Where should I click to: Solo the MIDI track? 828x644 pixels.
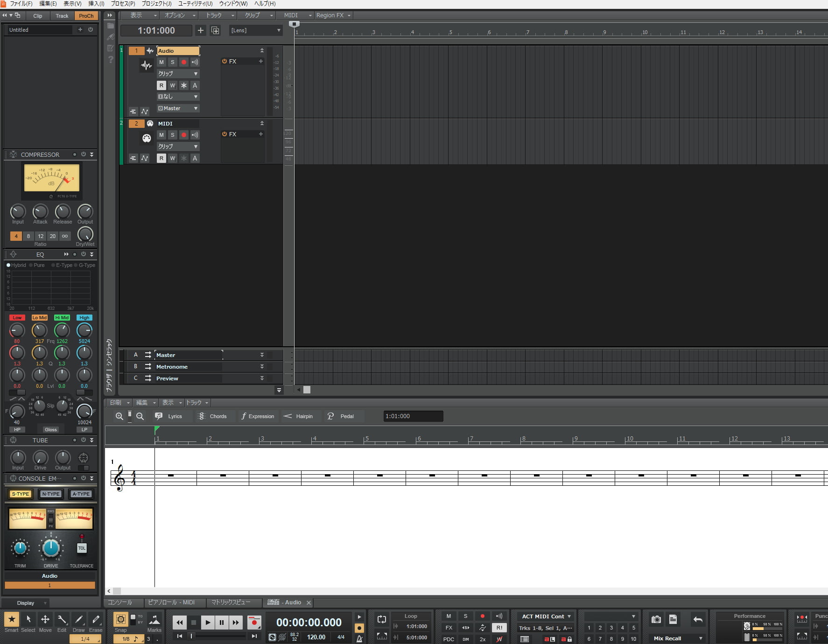click(x=173, y=135)
